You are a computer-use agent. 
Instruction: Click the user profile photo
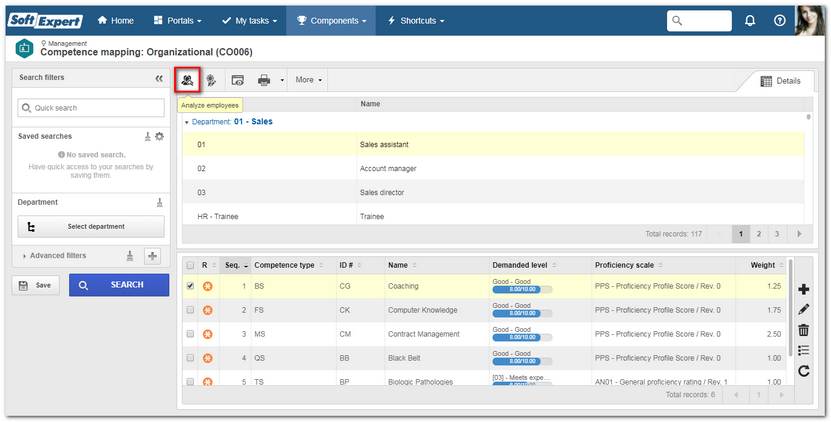[810, 21]
